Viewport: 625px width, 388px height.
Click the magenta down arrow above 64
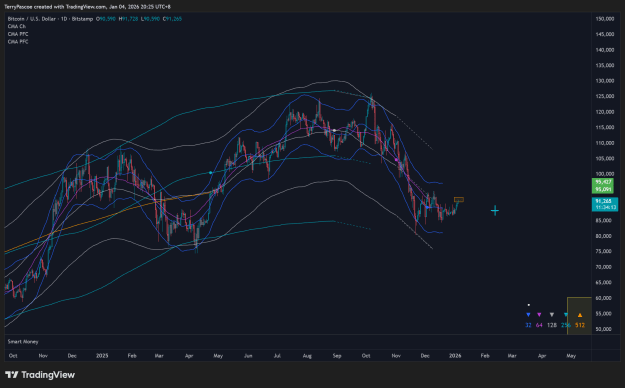[x=539, y=315]
